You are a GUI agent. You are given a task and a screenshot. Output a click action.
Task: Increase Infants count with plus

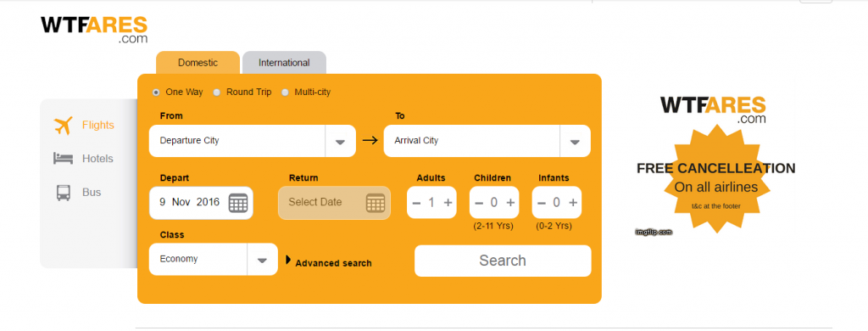tap(572, 202)
